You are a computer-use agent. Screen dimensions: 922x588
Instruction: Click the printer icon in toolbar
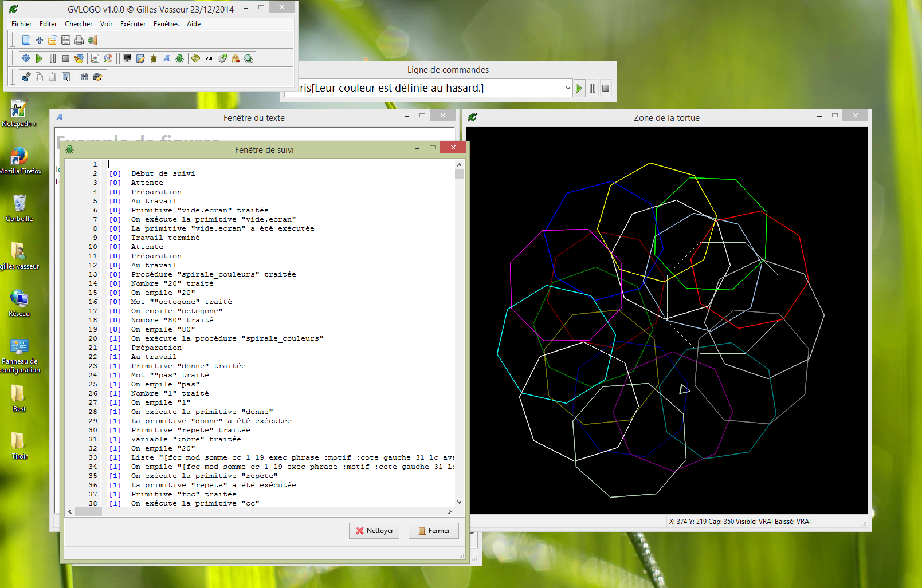(x=79, y=40)
